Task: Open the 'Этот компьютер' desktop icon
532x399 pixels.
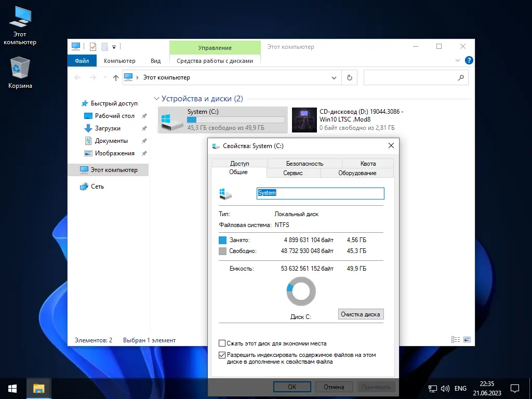Action: click(20, 26)
